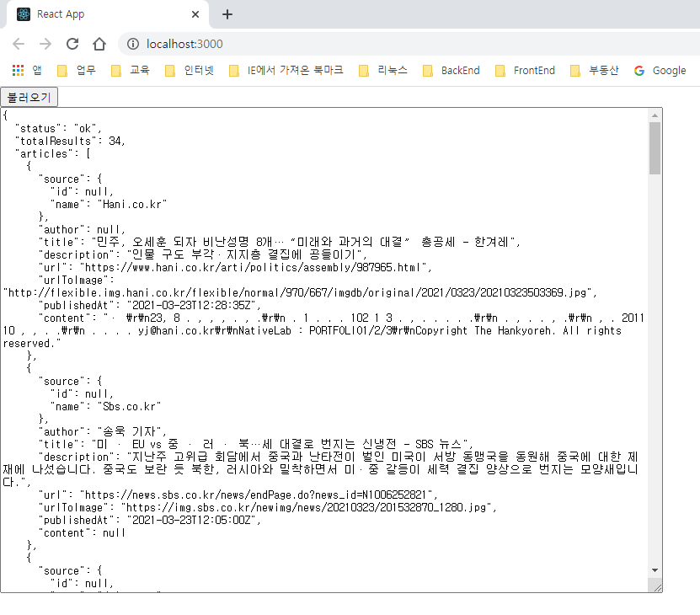Click the textarea scrollbar down arrow
The height and width of the screenshot is (615, 700).
655,570
